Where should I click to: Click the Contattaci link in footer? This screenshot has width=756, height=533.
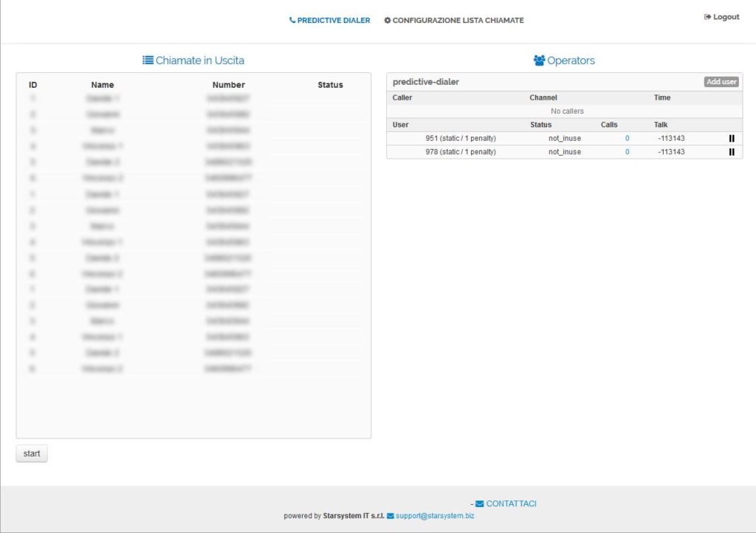[511, 503]
